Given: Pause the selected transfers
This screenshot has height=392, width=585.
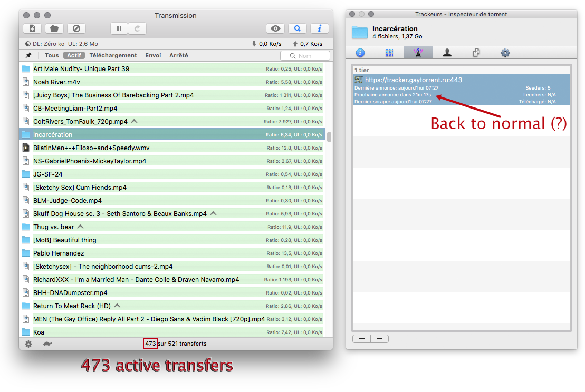Looking at the screenshot, I should (119, 29).
